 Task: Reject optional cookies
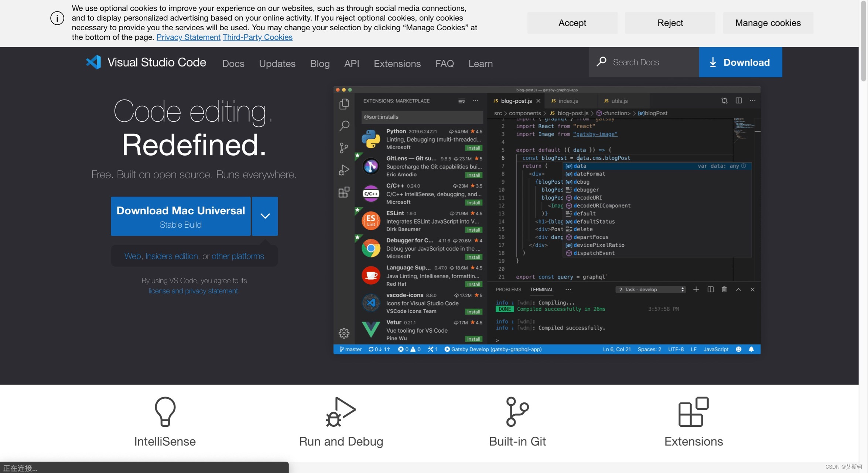tap(670, 23)
